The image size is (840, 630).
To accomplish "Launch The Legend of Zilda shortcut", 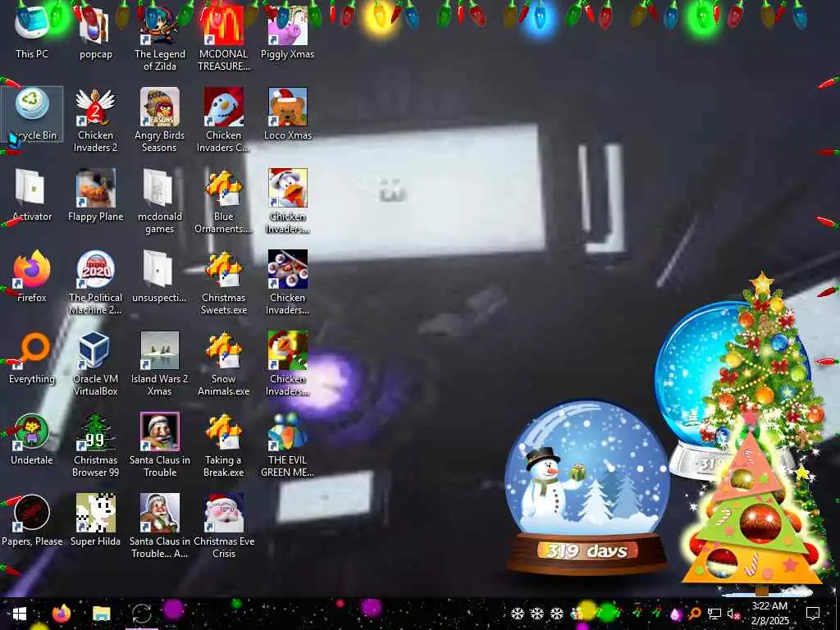I will [160, 38].
